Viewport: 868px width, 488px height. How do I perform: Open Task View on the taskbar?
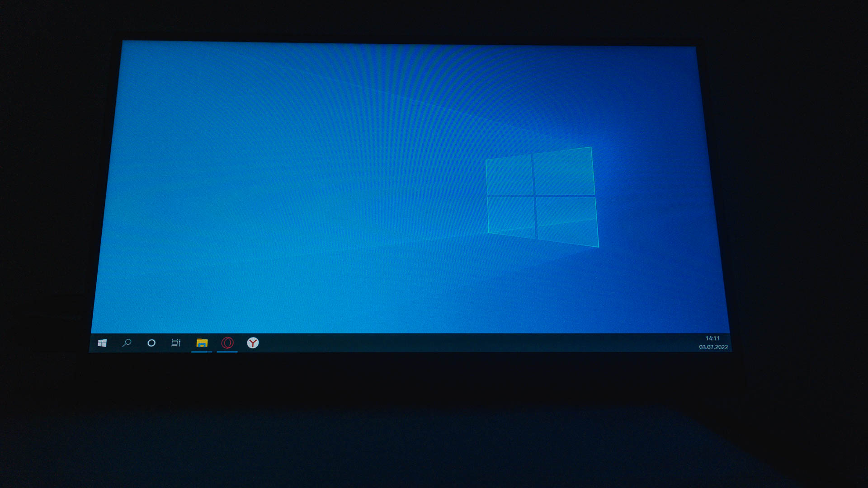(176, 343)
